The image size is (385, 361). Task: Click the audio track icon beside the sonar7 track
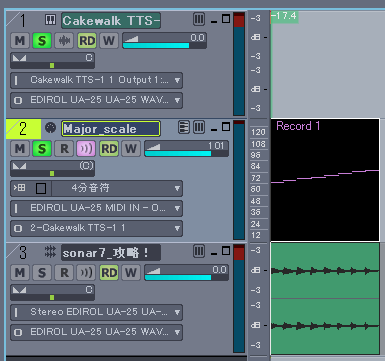tap(50, 252)
